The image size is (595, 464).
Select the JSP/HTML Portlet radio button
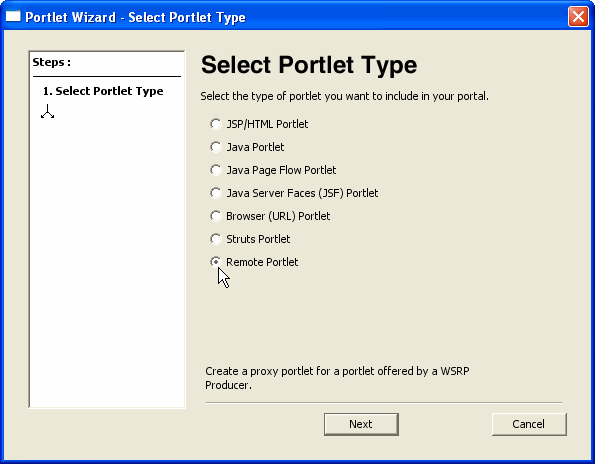tap(216, 124)
